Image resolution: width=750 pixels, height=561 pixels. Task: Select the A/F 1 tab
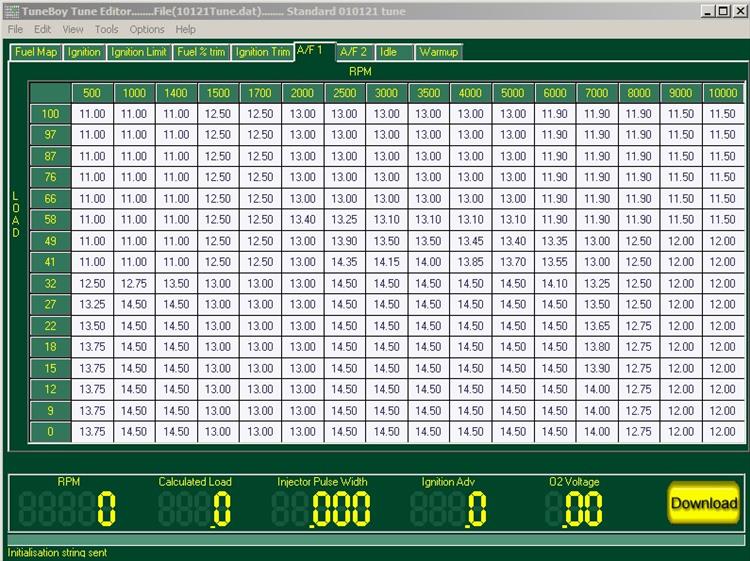point(315,51)
